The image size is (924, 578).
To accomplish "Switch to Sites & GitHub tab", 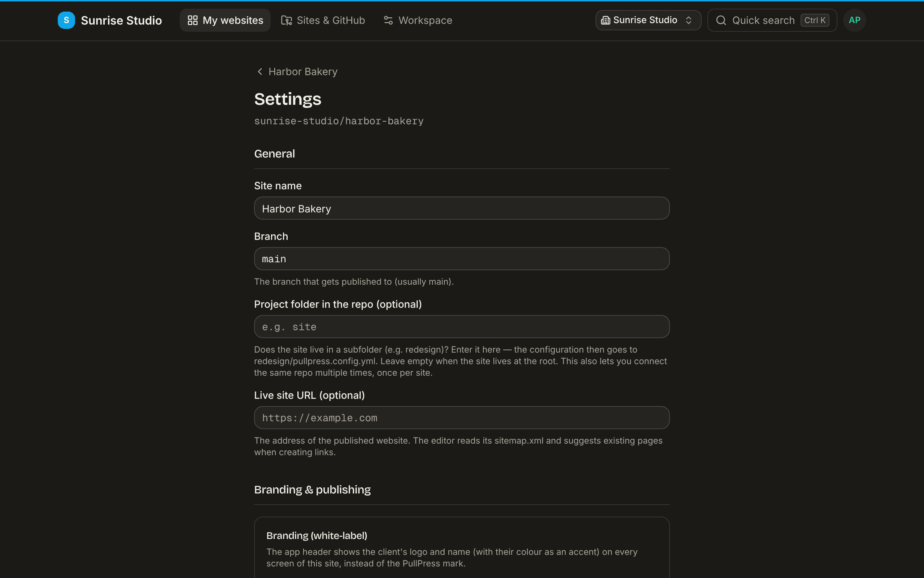I will pos(323,20).
